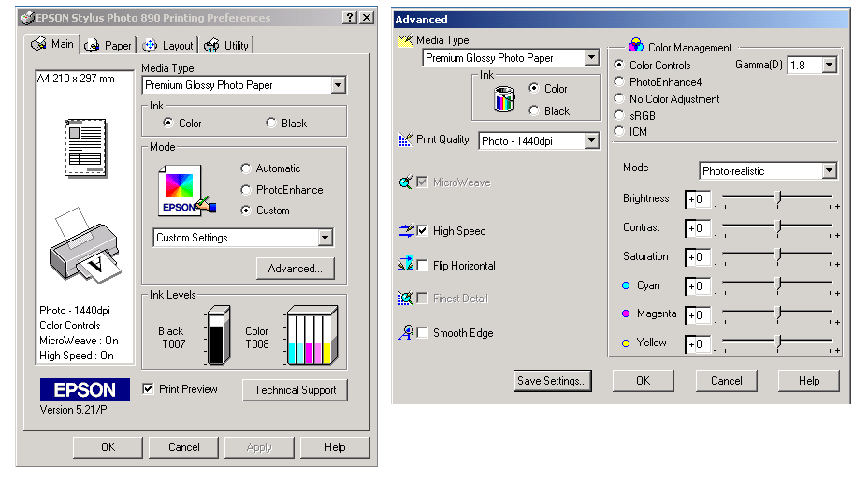The image size is (868, 481).
Task: Click the printer icon on Main tab
Action: pos(38,44)
